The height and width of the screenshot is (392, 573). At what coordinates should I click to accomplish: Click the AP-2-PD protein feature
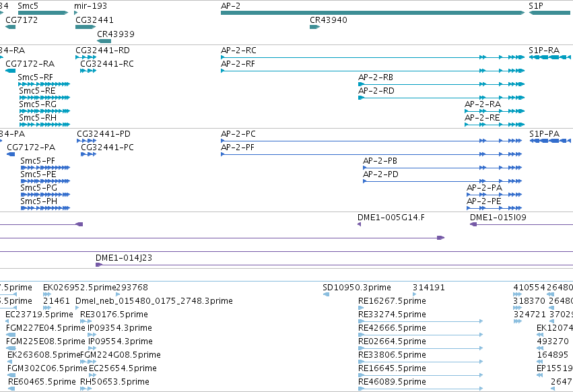pos(442,181)
